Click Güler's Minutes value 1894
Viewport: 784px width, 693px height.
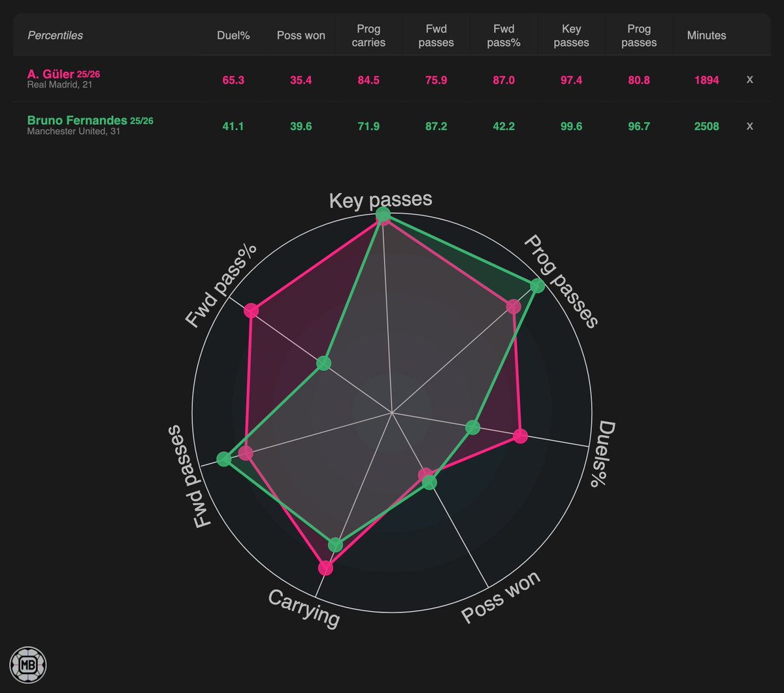(706, 80)
